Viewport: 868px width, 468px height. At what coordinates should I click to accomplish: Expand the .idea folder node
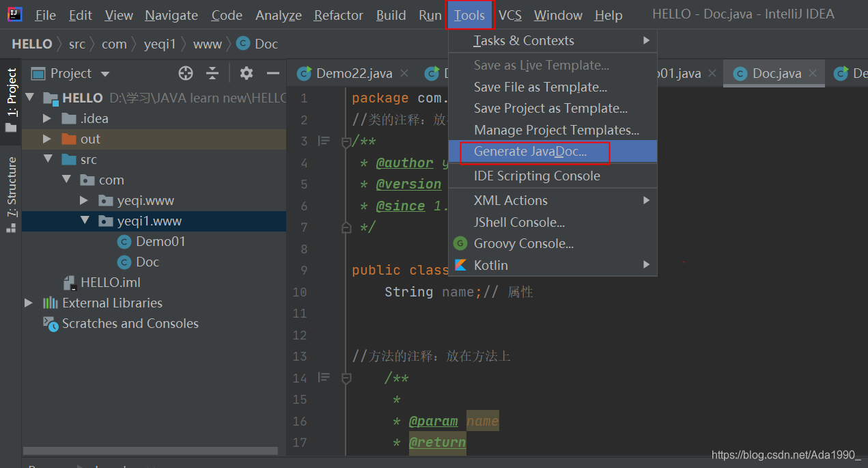pos(47,118)
